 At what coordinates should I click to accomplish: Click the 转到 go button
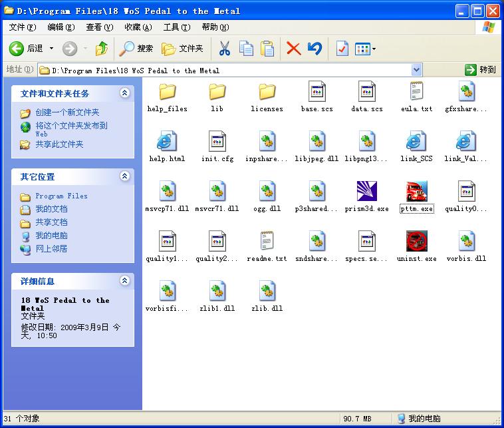[480, 70]
